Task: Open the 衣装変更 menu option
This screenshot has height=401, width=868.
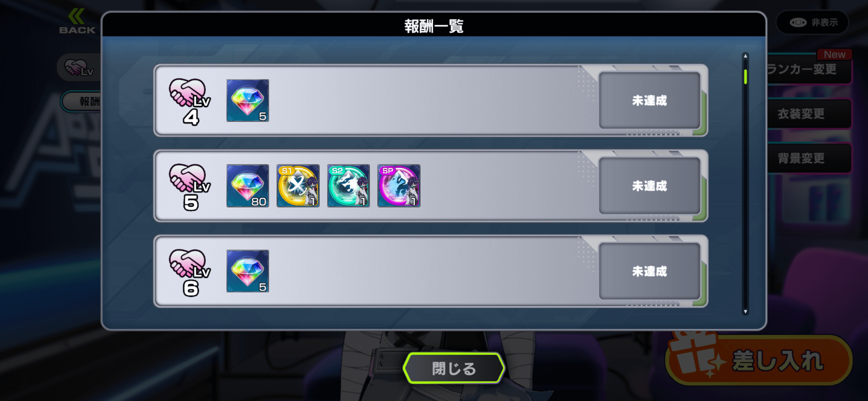Action: coord(809,114)
